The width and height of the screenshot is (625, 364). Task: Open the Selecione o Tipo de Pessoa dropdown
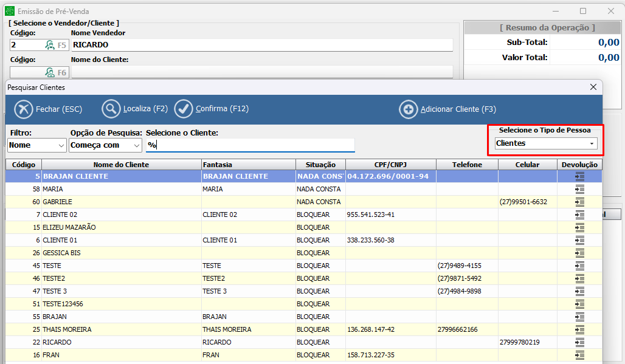pos(546,143)
